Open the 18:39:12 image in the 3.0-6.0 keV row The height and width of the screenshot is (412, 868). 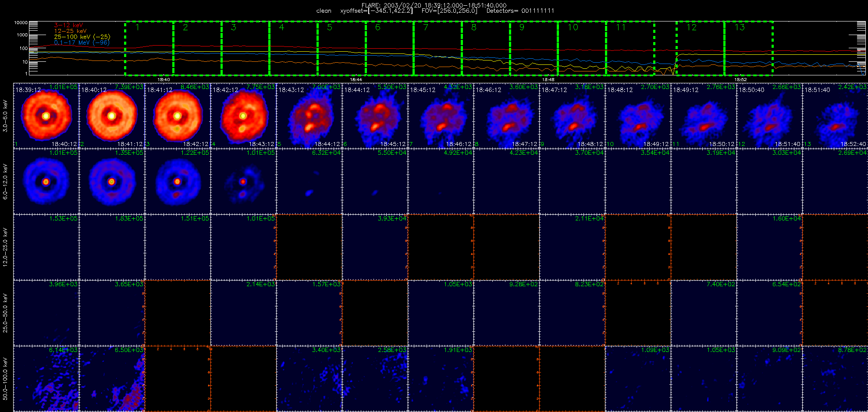coord(46,116)
